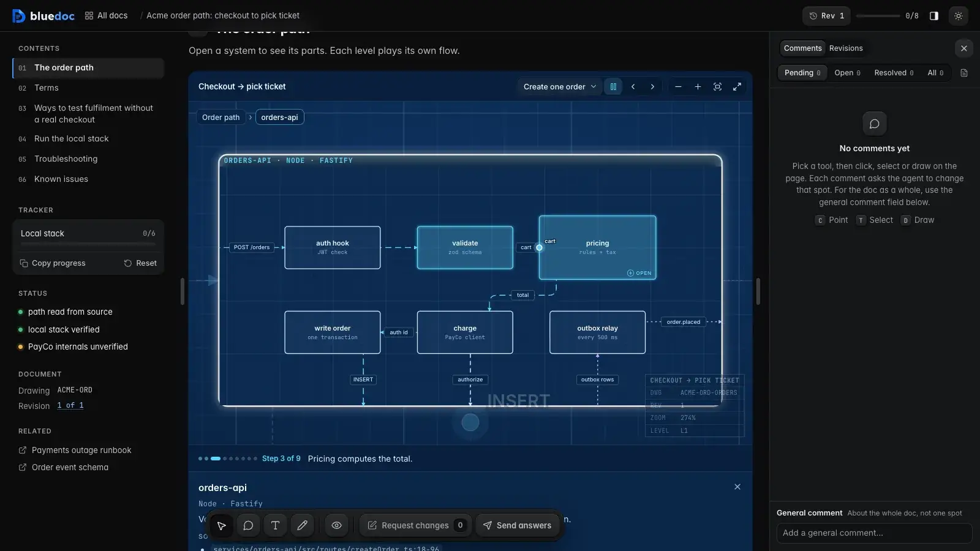Image resolution: width=980 pixels, height=551 pixels.
Task: Show All comments filter
Action: click(x=935, y=73)
